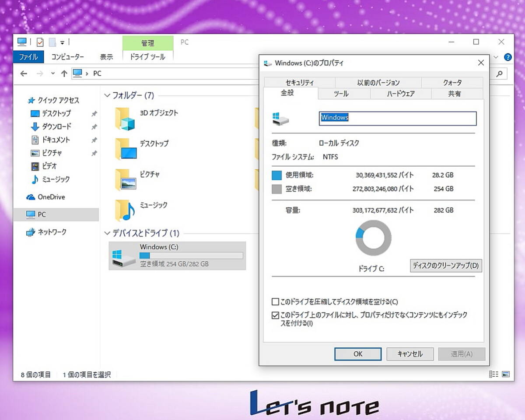The height and width of the screenshot is (420, 525).
Task: Click the drive usage donut chart
Action: [x=373, y=238]
